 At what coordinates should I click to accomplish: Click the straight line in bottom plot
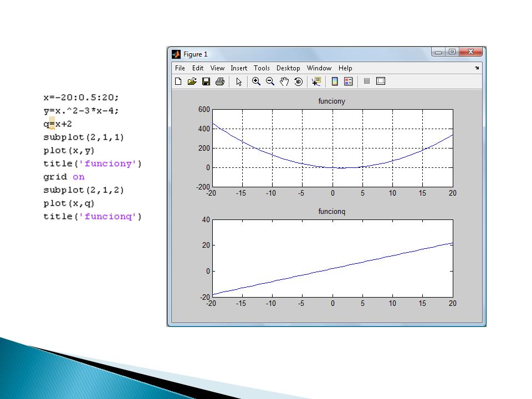[x=332, y=269]
